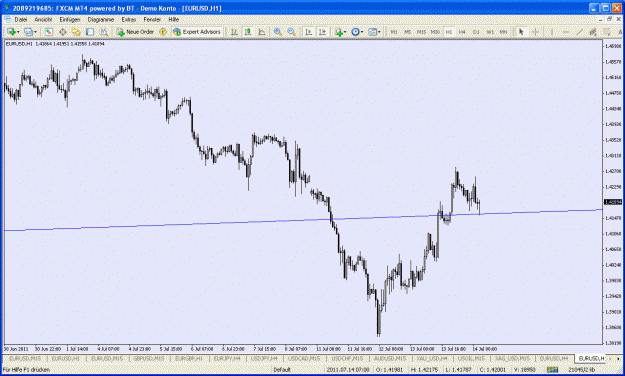
Task: Select the Equidistant Channel tool
Action: click(593, 32)
